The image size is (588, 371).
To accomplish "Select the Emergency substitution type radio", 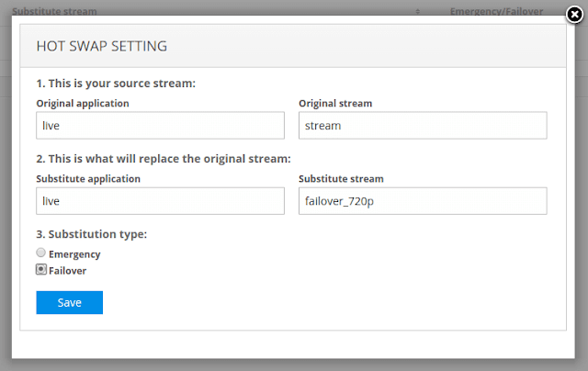I will [40, 253].
